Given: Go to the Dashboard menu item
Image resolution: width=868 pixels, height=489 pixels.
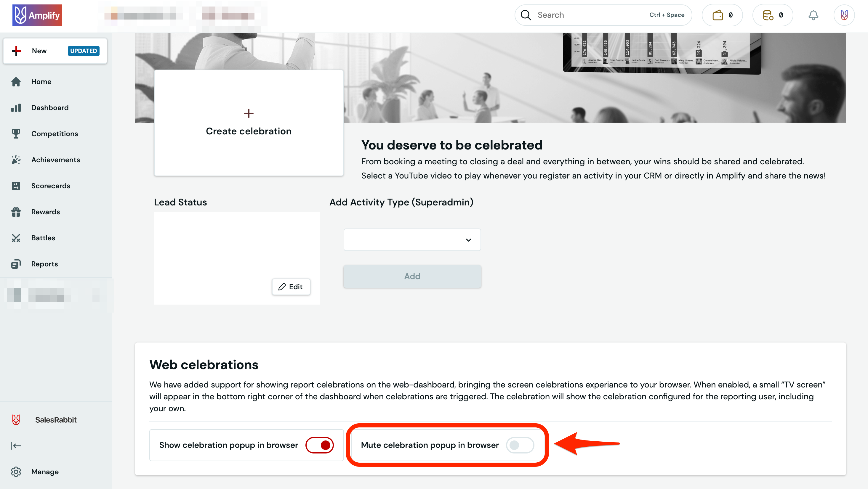Looking at the screenshot, I should [x=49, y=108].
